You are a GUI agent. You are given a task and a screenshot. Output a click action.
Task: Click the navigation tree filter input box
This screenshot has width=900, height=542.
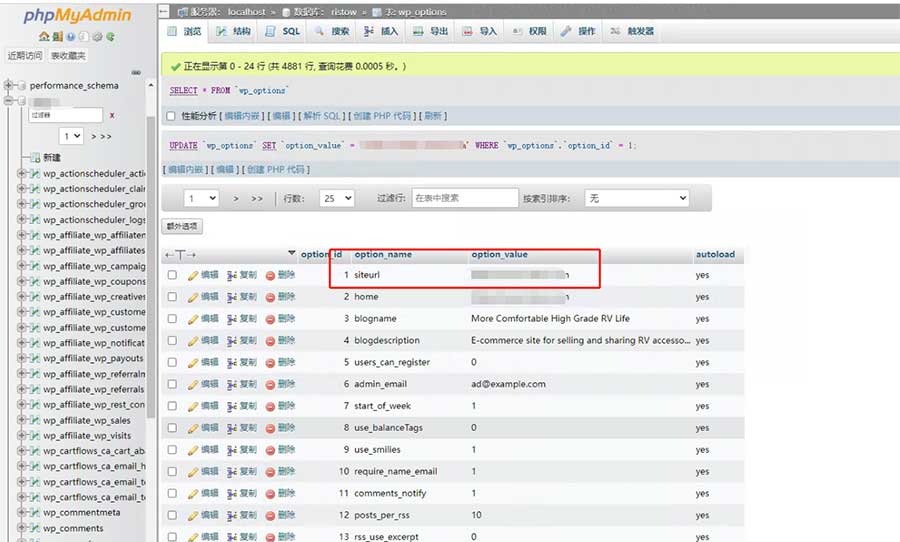coord(66,115)
